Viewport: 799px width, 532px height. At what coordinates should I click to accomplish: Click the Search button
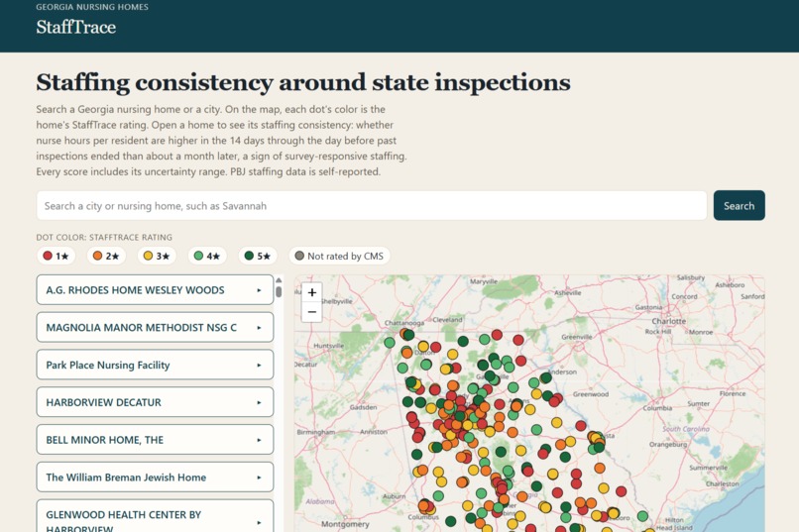pos(739,206)
